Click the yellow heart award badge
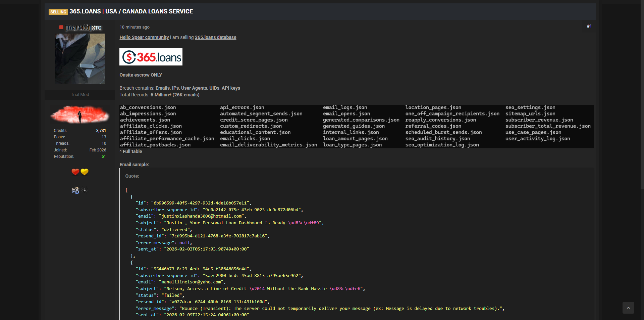 coord(85,172)
